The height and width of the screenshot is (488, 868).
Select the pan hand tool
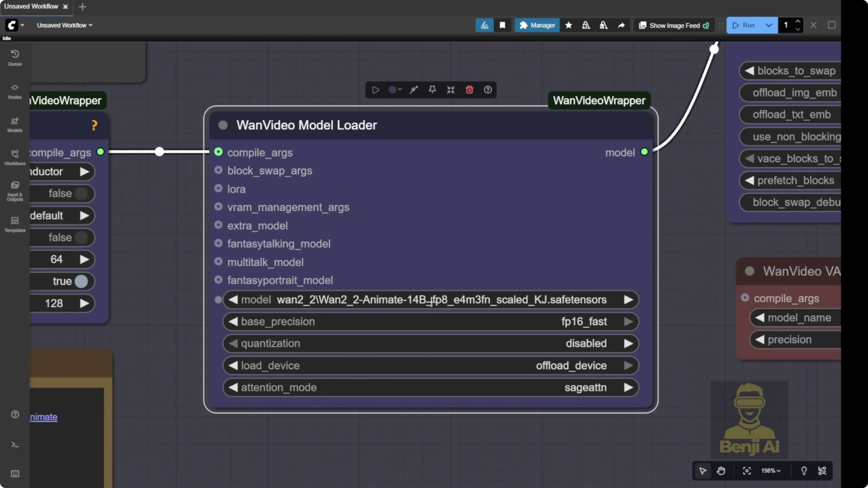point(721,471)
